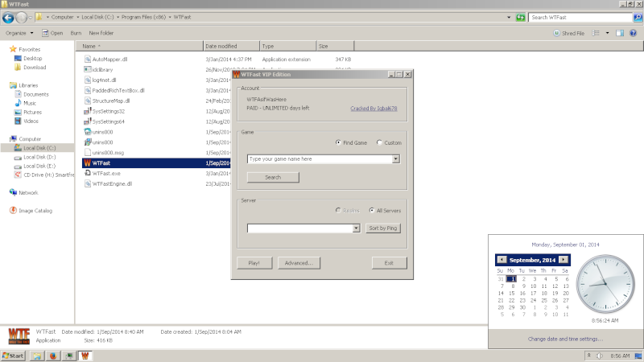This screenshot has height=362, width=644.
Task: Open the Pictures library
Action: (x=32, y=112)
